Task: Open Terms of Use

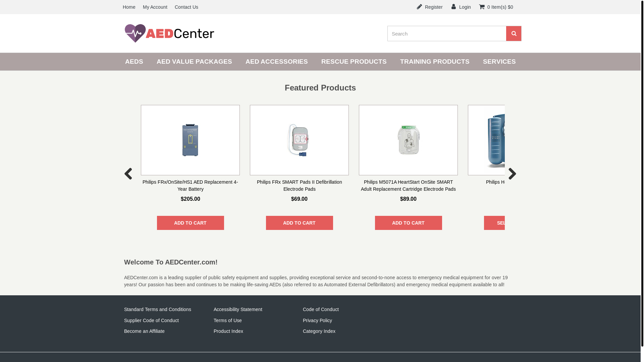Action: click(228, 320)
